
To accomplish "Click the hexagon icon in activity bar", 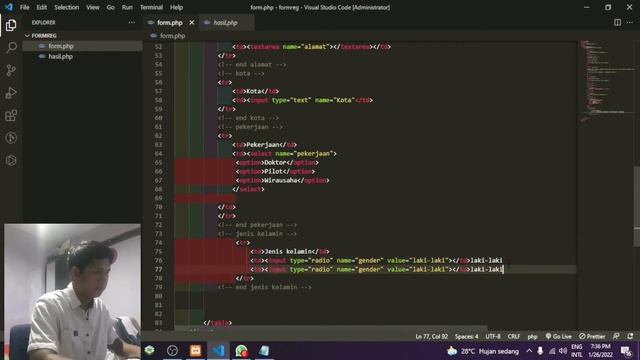I will [11, 160].
